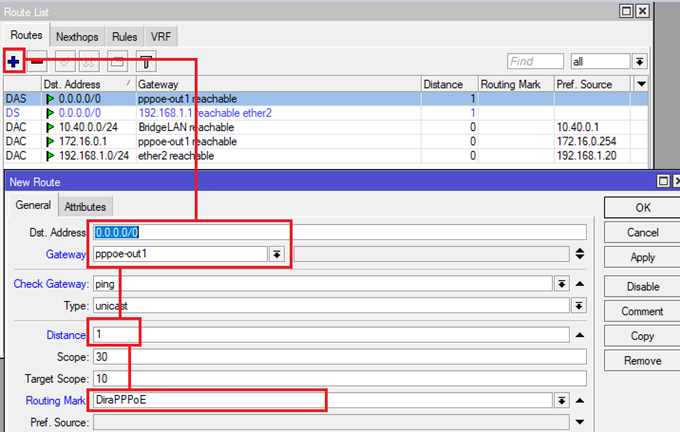Open the Gateway pppoe-out1 dropdown
The width and height of the screenshot is (680, 432).
(276, 254)
